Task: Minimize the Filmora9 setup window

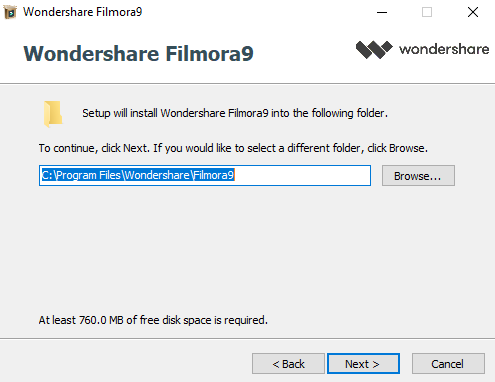Action: pos(382,13)
